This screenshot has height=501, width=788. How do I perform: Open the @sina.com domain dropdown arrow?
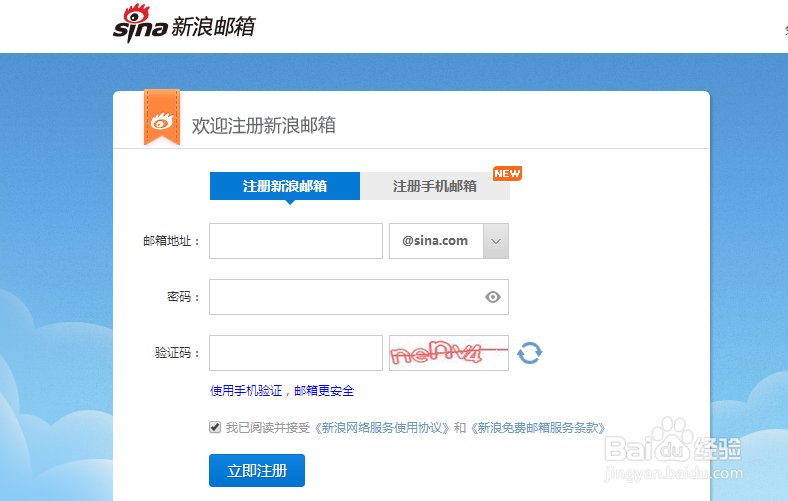coord(496,241)
